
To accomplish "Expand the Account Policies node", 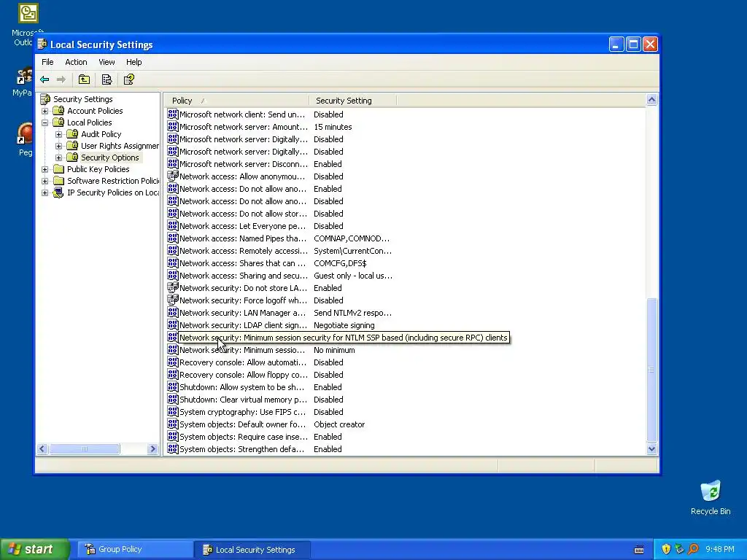I will (x=44, y=111).
